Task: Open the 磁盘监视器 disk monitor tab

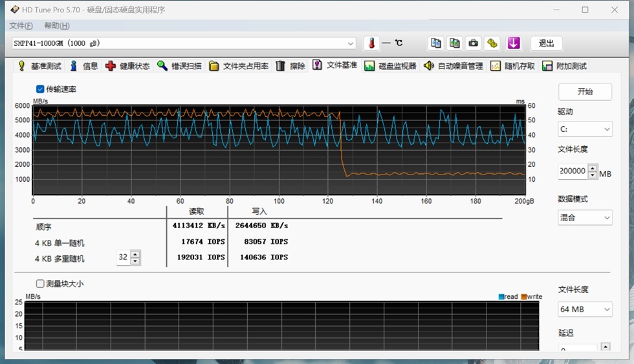Action: (390, 66)
